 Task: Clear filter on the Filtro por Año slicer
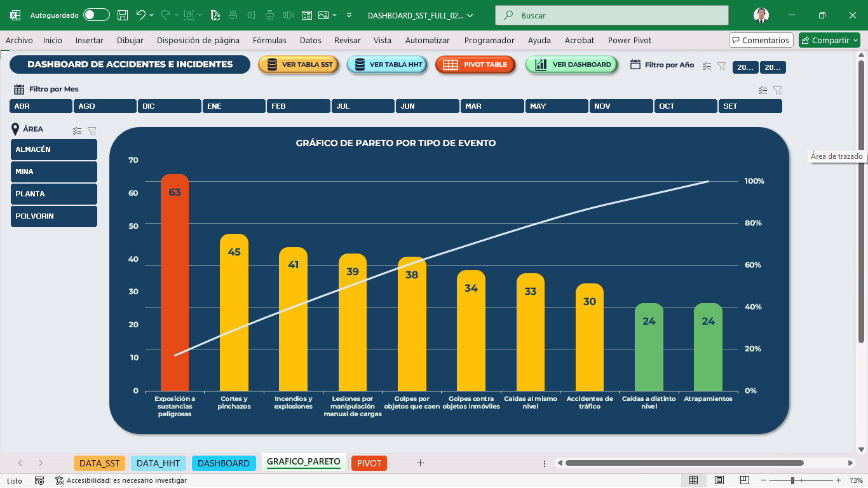coord(721,66)
